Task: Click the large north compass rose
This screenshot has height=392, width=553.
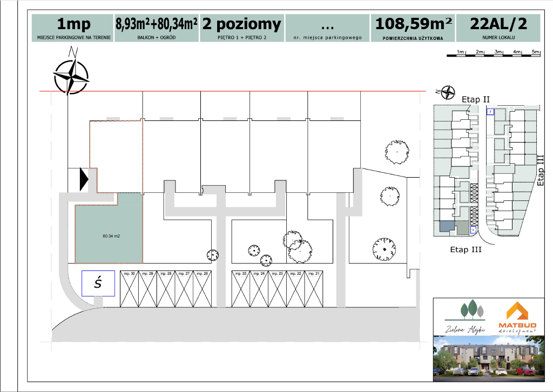Action: tap(71, 77)
